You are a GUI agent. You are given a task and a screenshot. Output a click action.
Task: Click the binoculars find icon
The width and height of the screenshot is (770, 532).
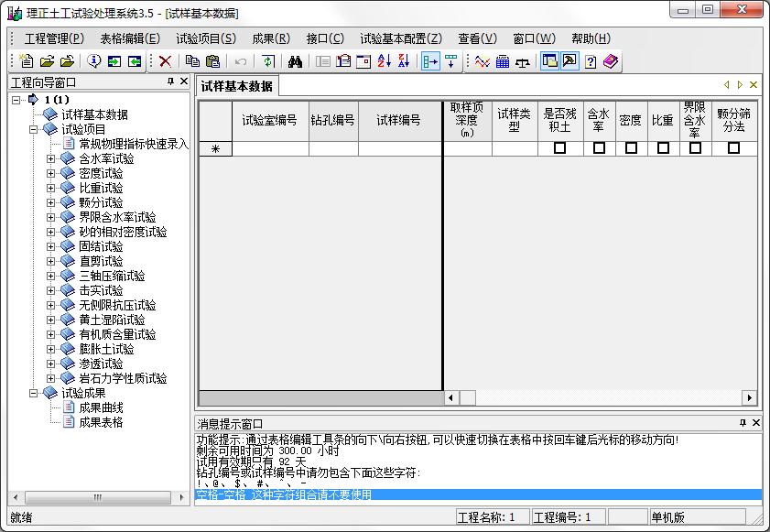pyautogui.click(x=295, y=61)
